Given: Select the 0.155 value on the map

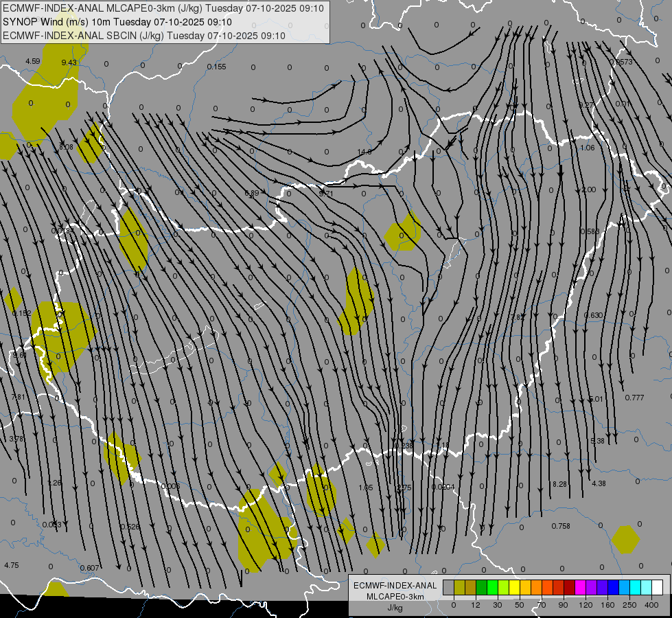Looking at the screenshot, I should (x=216, y=67).
